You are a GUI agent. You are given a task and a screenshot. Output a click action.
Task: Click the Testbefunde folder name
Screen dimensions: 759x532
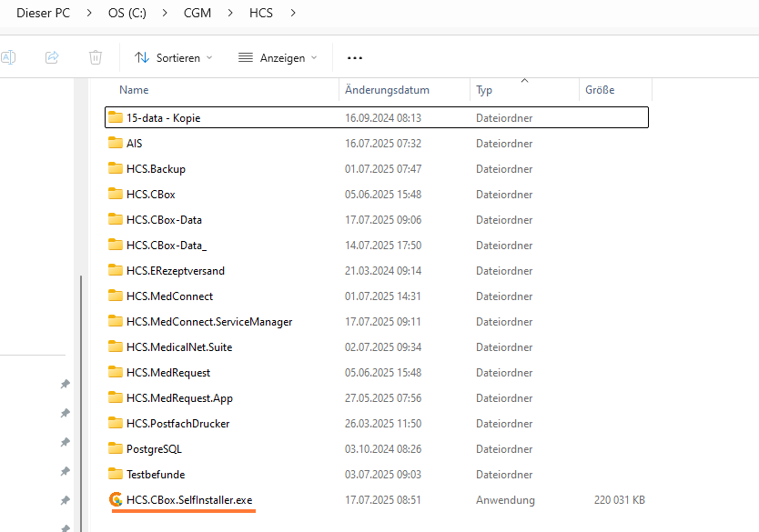tap(156, 475)
